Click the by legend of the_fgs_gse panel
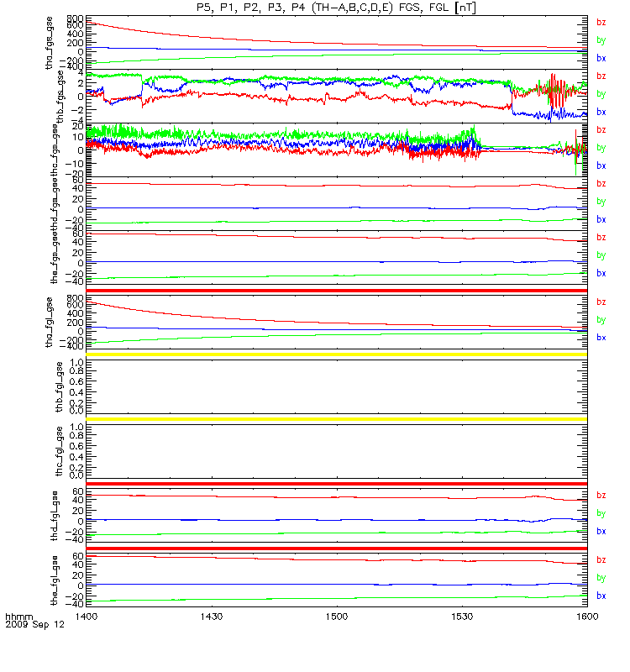The image size is (630, 672). click(x=601, y=255)
